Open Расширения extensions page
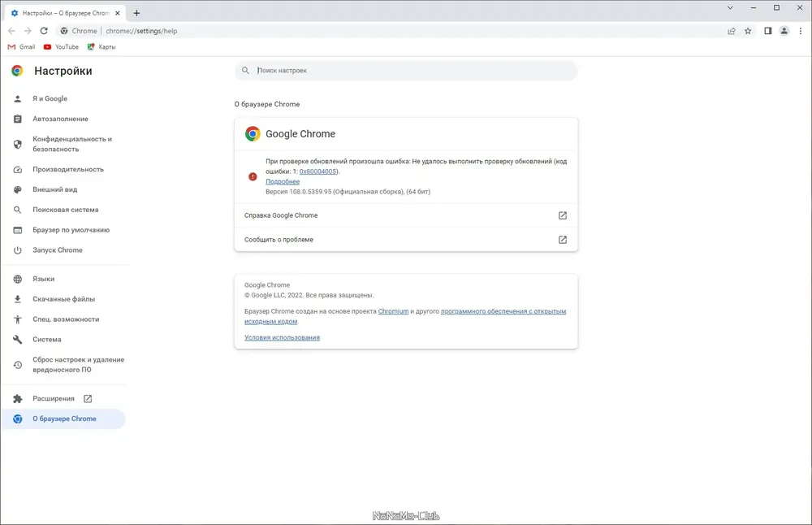Viewport: 812px width, 525px height. [x=63, y=398]
